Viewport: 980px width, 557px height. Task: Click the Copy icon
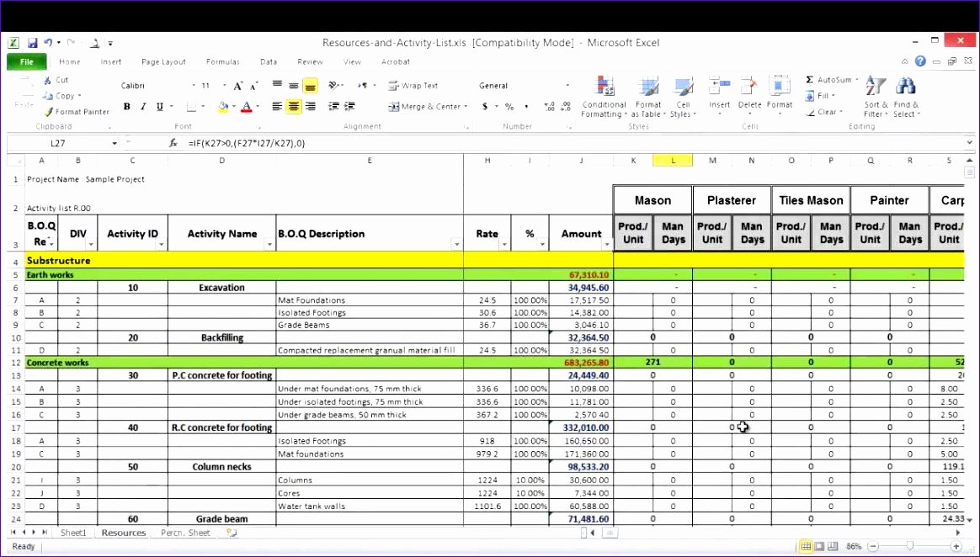click(x=47, y=96)
